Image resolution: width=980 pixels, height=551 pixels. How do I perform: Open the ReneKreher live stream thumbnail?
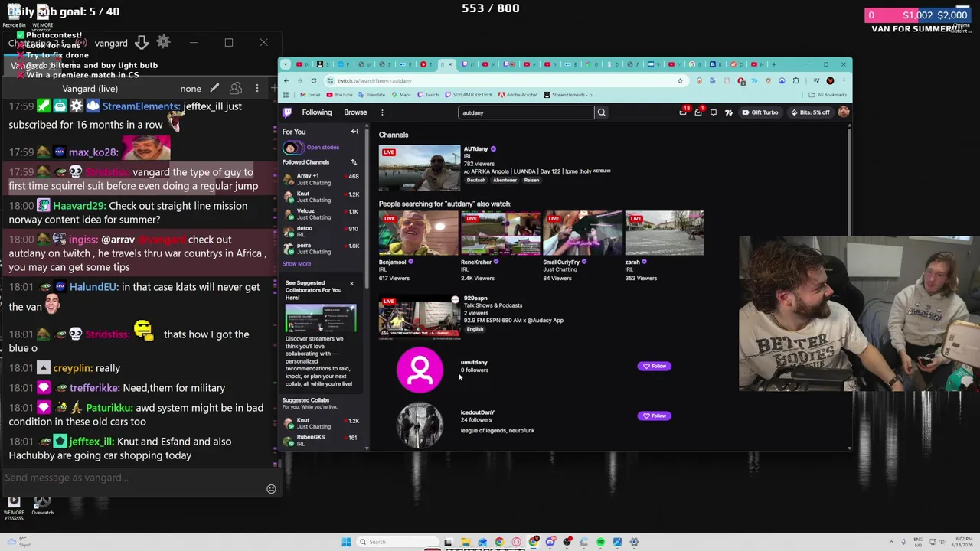(x=500, y=233)
